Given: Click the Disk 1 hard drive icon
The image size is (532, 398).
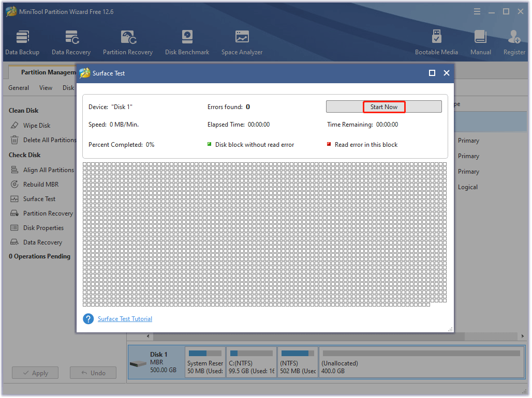Looking at the screenshot, I should [x=138, y=364].
